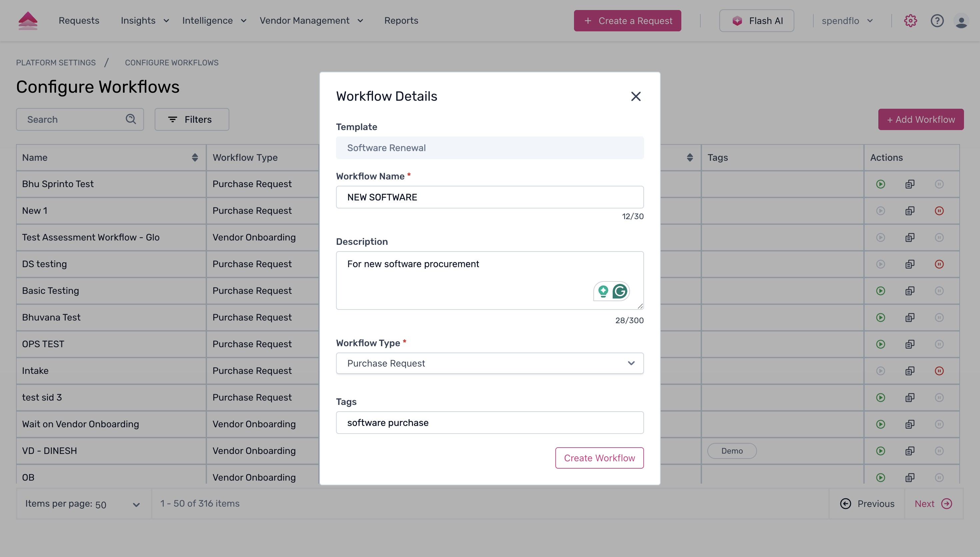Click the search magnifier icon
Image resolution: width=980 pixels, height=557 pixels.
point(131,119)
